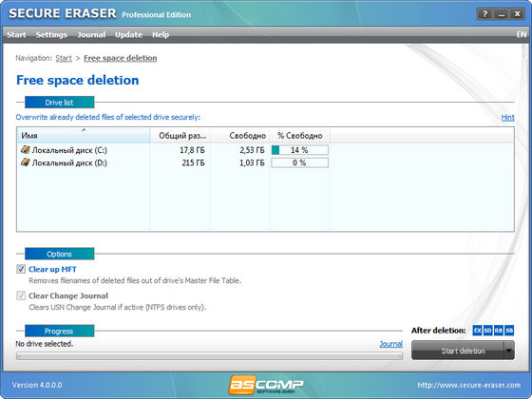Image resolution: width=532 pixels, height=399 pixels.
Task: Click the EX after-deletion icon
Action: pos(477,331)
